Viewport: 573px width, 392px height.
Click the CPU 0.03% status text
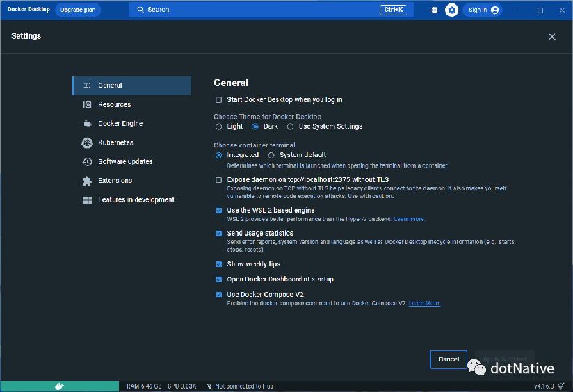click(182, 386)
